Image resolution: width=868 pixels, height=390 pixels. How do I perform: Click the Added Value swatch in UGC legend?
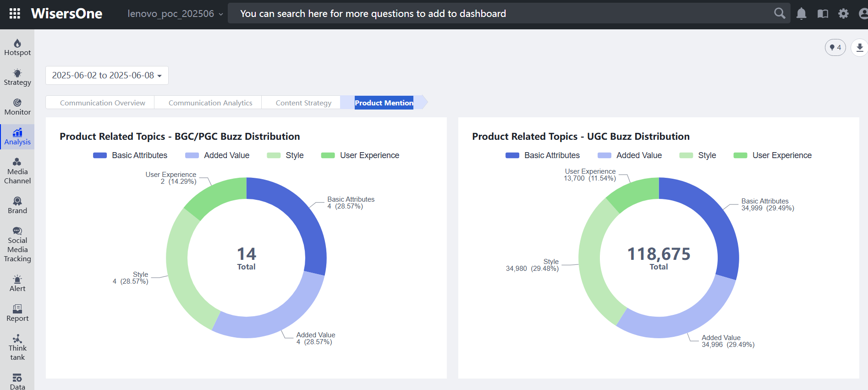click(x=604, y=155)
